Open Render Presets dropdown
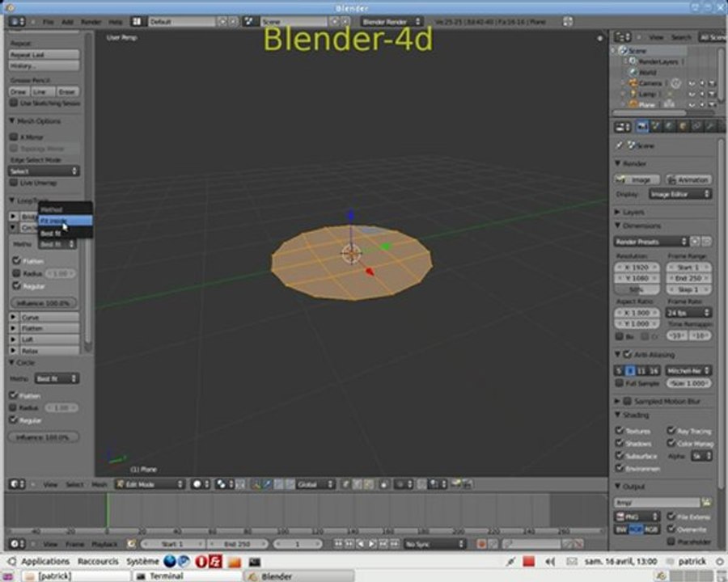 tap(650, 242)
